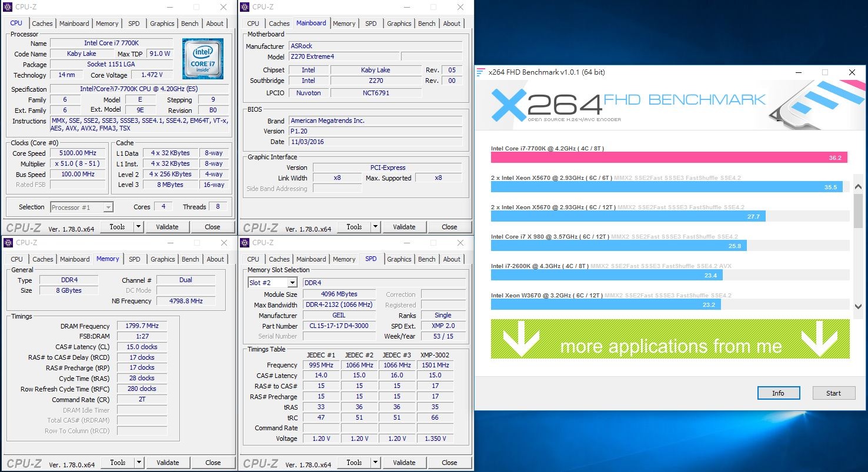Open SPD tab in the CPU window

(134, 24)
